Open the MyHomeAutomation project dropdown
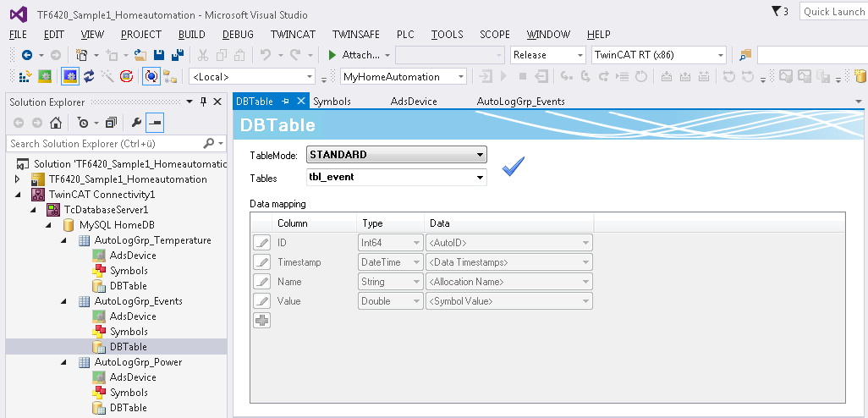The width and height of the screenshot is (868, 418). click(x=403, y=77)
